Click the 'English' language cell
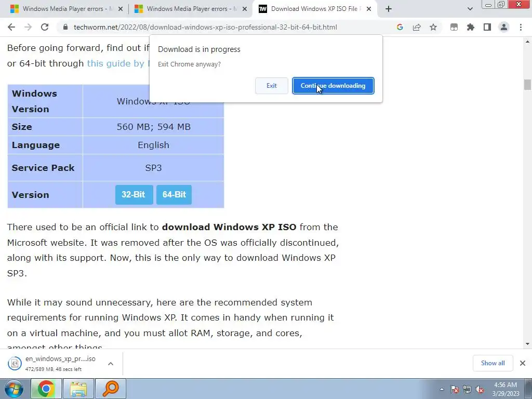Screen dimensions: 532x399 pos(153,145)
